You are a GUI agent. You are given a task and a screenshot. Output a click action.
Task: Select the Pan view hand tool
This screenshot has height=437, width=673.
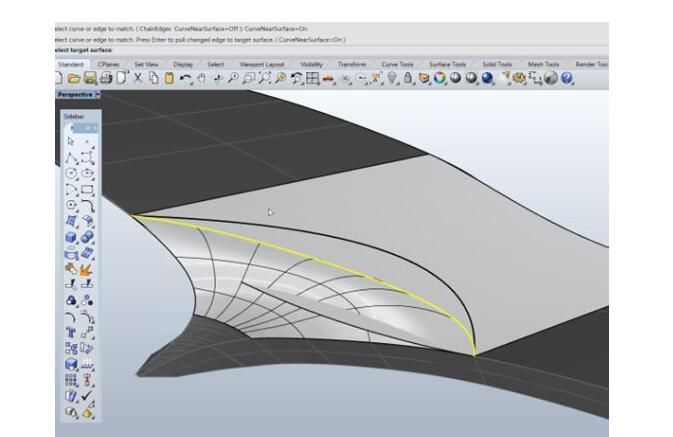click(x=201, y=78)
